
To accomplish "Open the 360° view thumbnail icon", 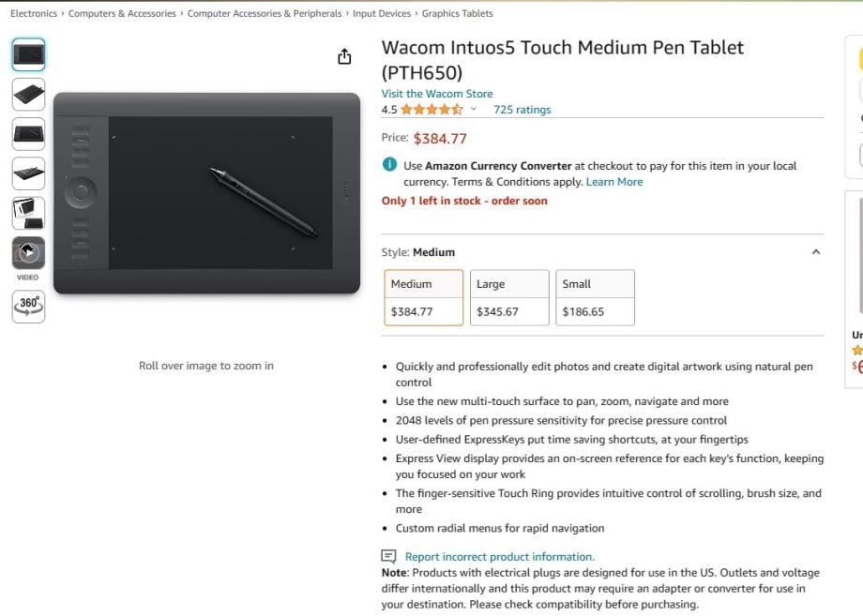I will pos(28,306).
